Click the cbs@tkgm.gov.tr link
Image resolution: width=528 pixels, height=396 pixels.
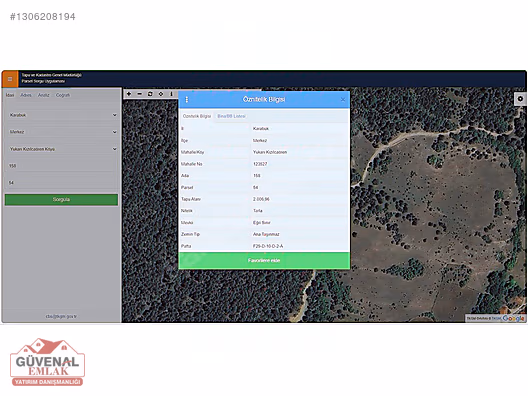[x=61, y=317]
